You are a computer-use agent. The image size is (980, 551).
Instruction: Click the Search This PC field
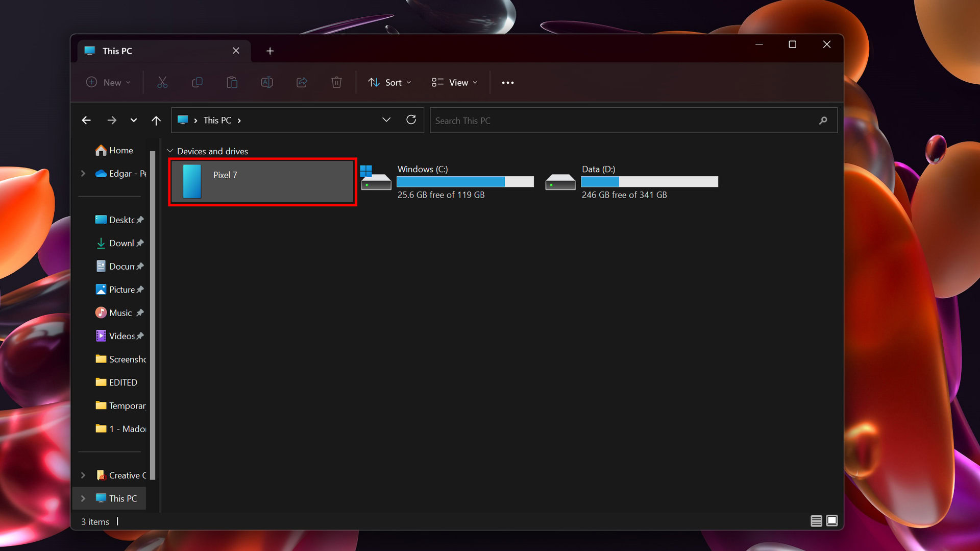pos(623,121)
